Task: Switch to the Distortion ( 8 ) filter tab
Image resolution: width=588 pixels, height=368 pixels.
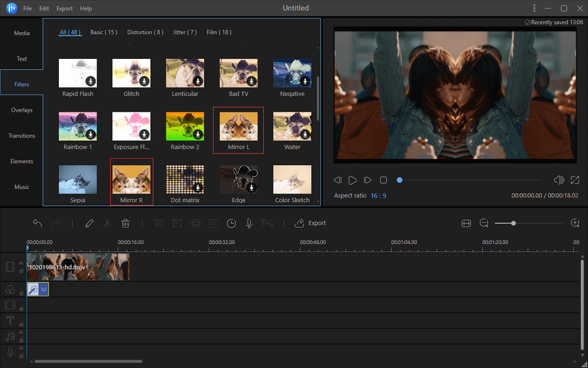Action: tap(145, 32)
